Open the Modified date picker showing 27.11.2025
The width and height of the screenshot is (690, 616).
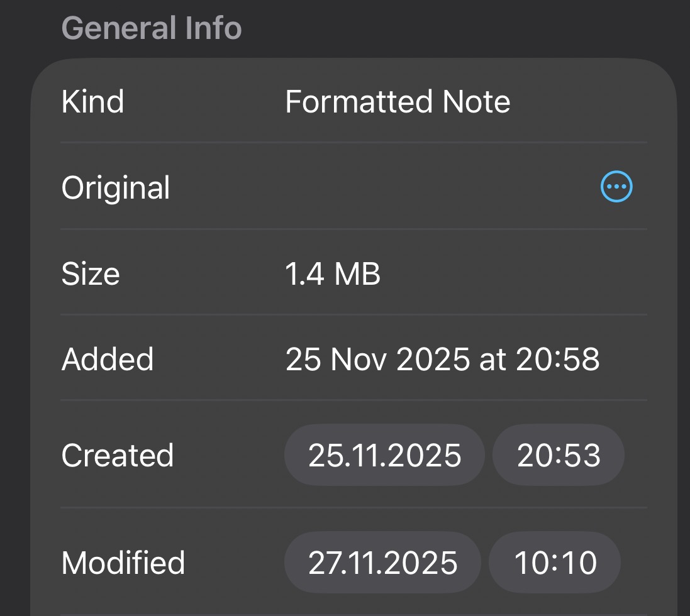382,563
